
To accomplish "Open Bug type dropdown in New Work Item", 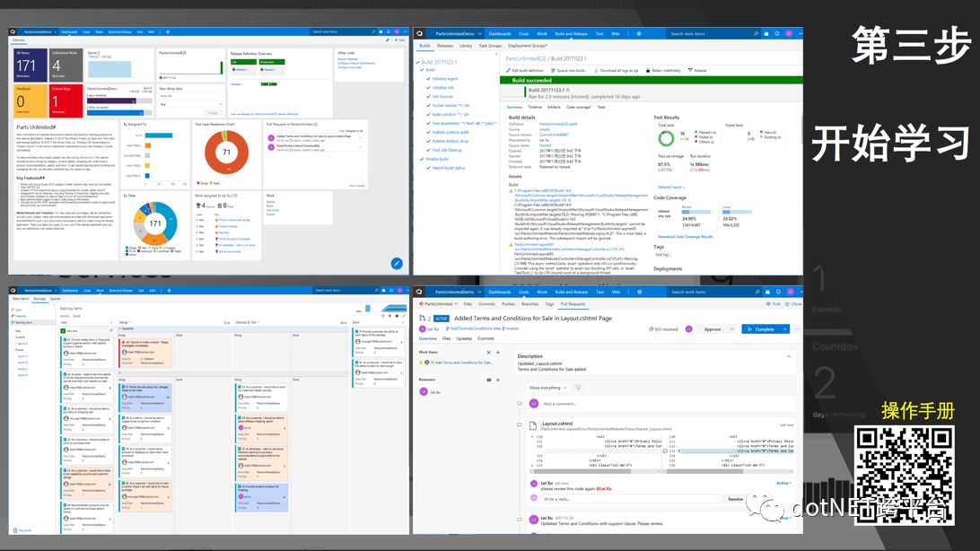I will tap(190, 104).
